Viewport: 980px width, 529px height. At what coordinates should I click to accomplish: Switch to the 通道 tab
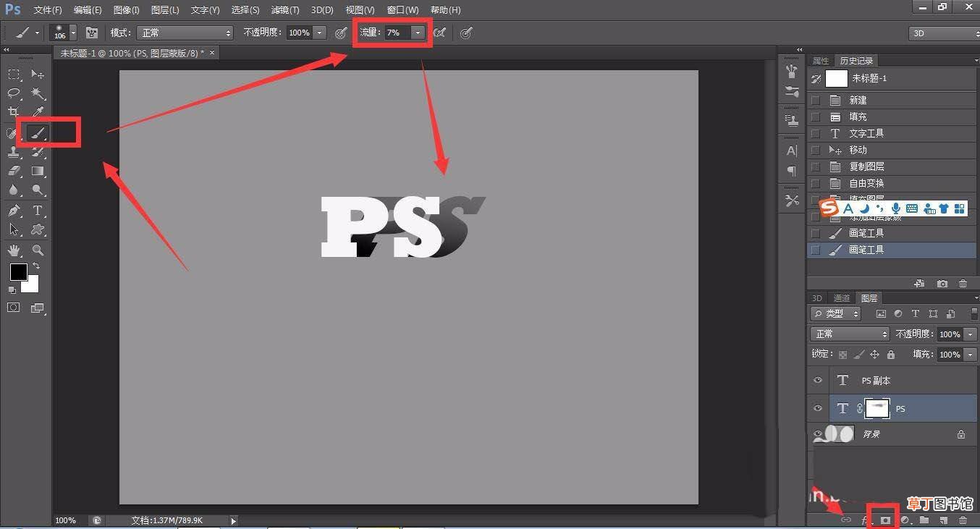click(x=841, y=298)
